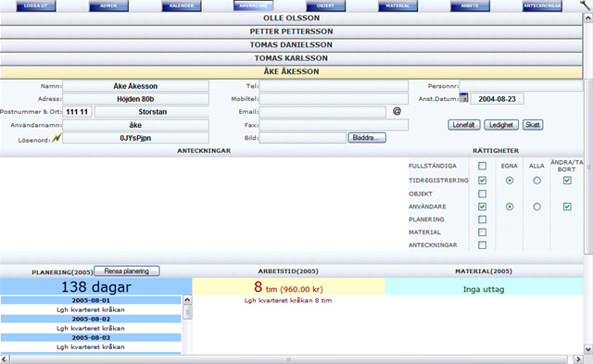Click the Bild file path field
Viewport: 593px width, 364px height.
point(303,138)
